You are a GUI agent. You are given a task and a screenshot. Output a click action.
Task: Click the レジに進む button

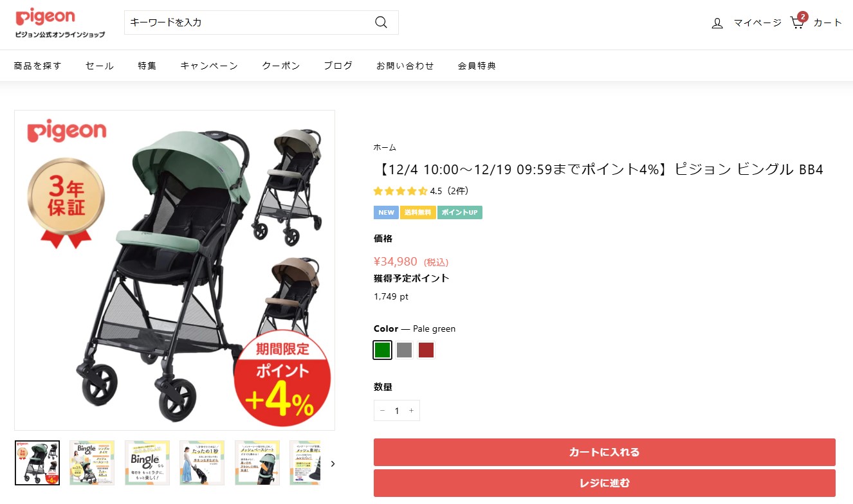(604, 483)
